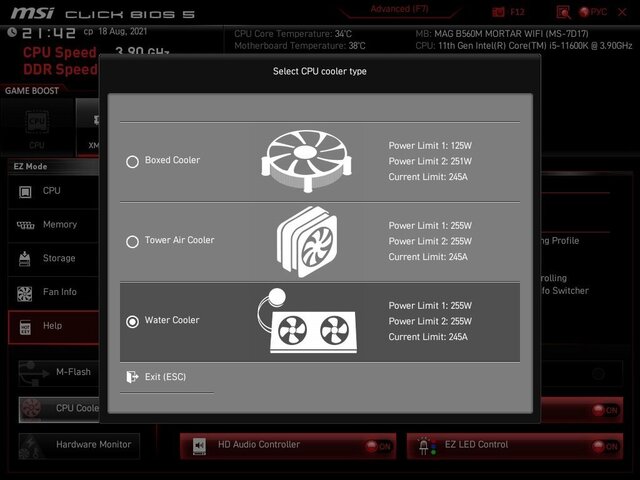Image resolution: width=640 pixels, height=480 pixels.
Task: Toggle HD Audio Controller switch
Action: [378, 446]
